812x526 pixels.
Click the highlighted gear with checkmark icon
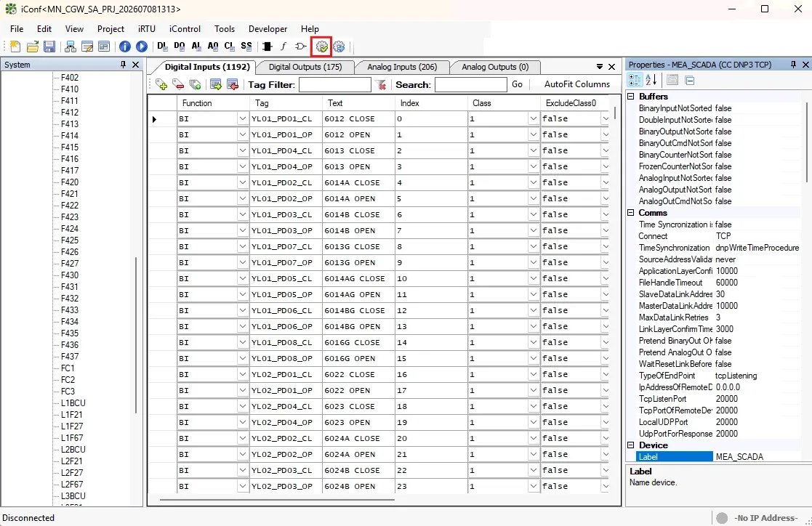pyautogui.click(x=321, y=46)
